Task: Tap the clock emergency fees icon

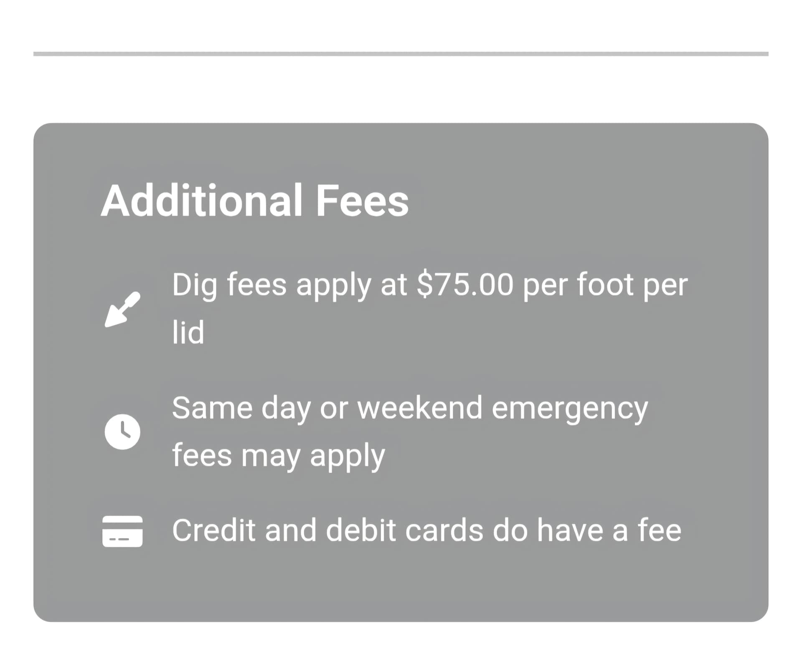Action: click(122, 432)
